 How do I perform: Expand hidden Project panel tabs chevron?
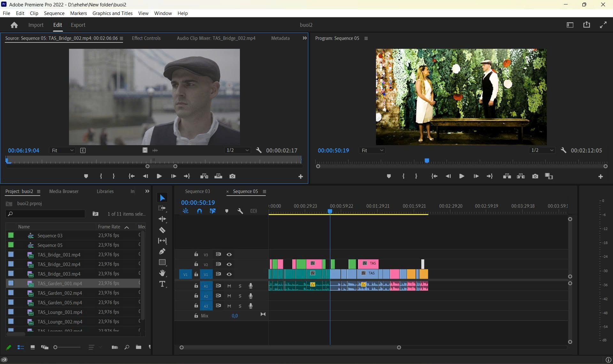click(x=147, y=191)
